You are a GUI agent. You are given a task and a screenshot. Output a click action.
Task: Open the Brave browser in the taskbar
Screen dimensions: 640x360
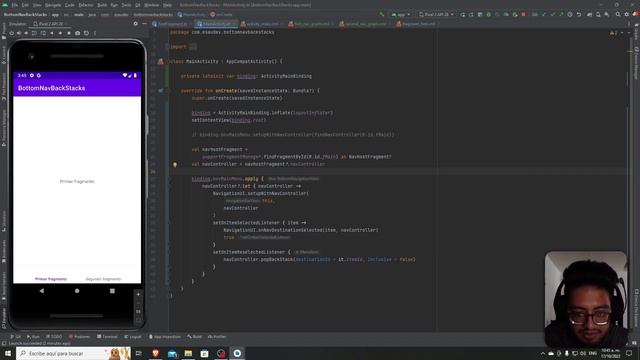click(155, 353)
